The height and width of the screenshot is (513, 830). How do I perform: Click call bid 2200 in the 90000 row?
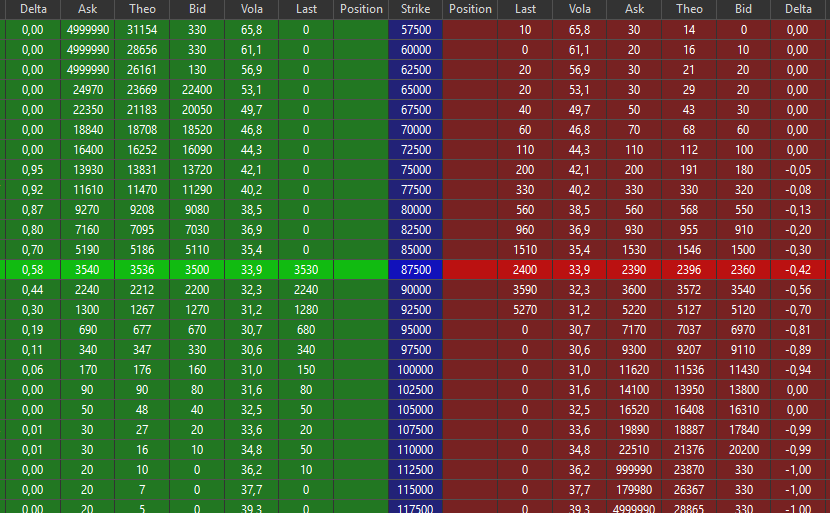click(197, 290)
